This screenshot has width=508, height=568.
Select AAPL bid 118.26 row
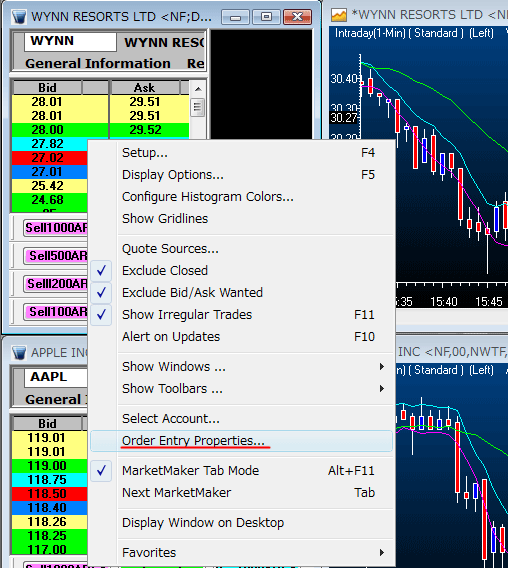pyautogui.click(x=50, y=522)
